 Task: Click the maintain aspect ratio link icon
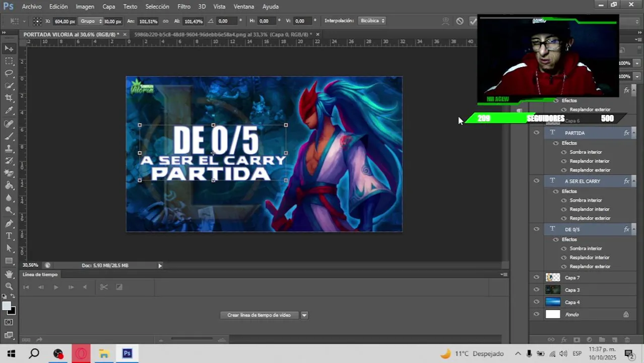[x=166, y=21]
